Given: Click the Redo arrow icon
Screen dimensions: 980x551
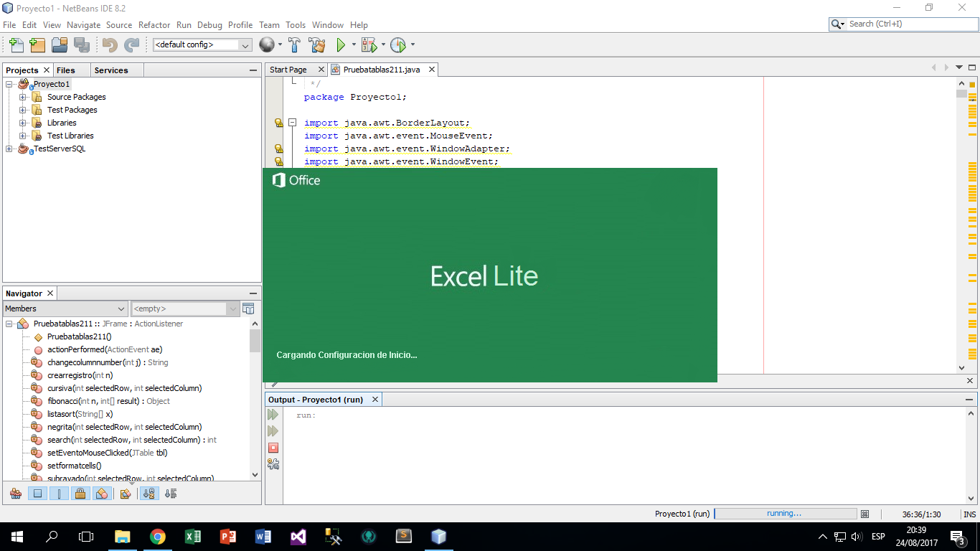Looking at the screenshot, I should pos(131,45).
